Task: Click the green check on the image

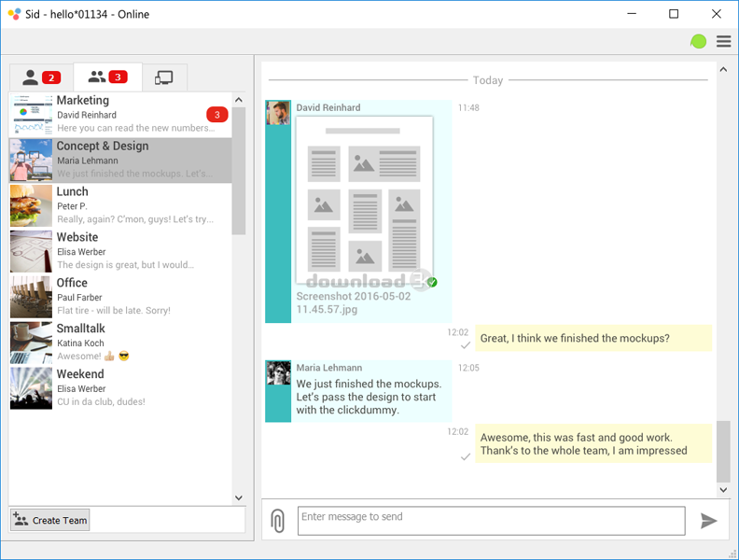Action: tap(432, 282)
